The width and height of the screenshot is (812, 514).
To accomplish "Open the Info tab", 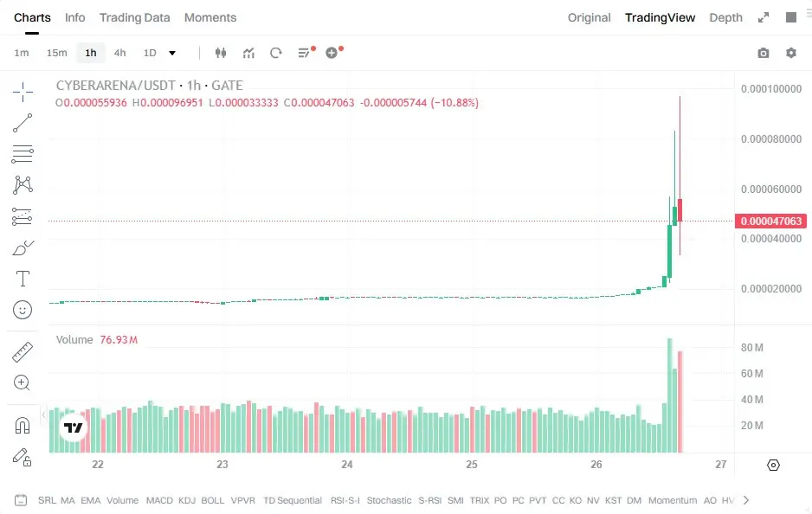I will (74, 17).
